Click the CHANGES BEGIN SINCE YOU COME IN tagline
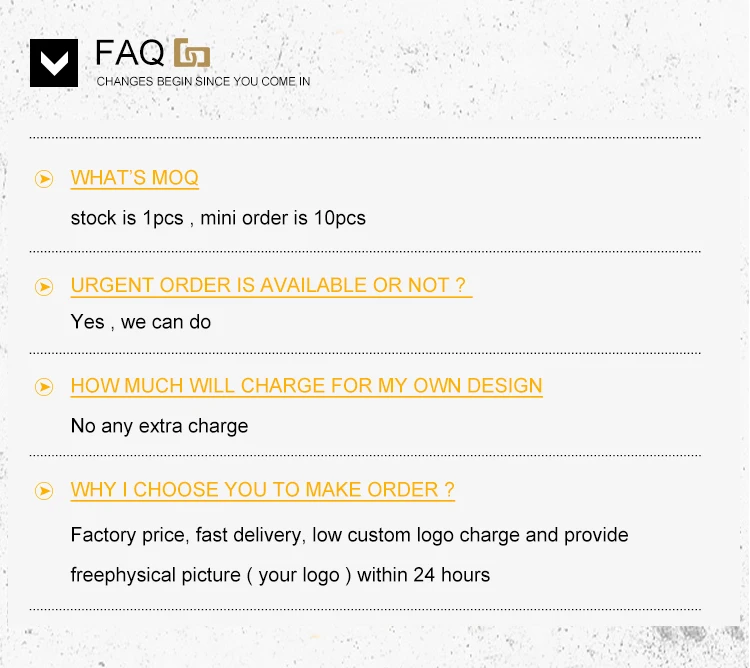Screen dimensions: 750x668 pyautogui.click(x=203, y=81)
